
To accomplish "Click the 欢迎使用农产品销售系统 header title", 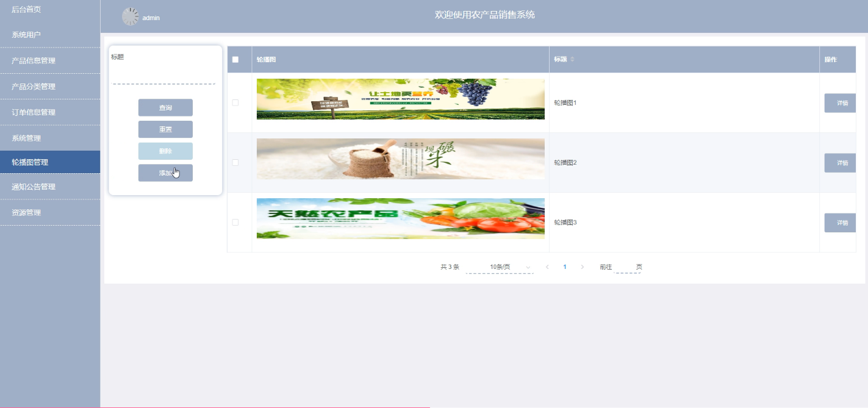I will [x=485, y=15].
